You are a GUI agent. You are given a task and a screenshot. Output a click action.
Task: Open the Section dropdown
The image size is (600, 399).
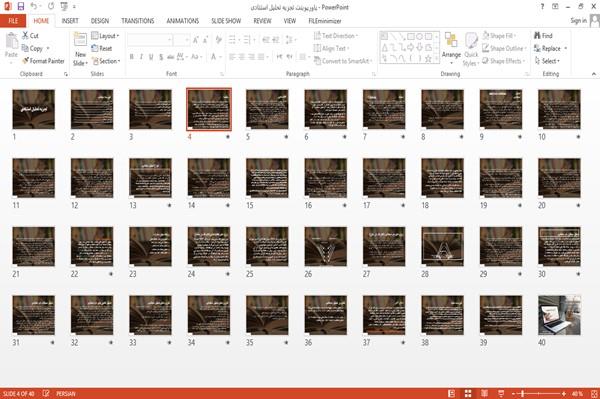[x=106, y=61]
